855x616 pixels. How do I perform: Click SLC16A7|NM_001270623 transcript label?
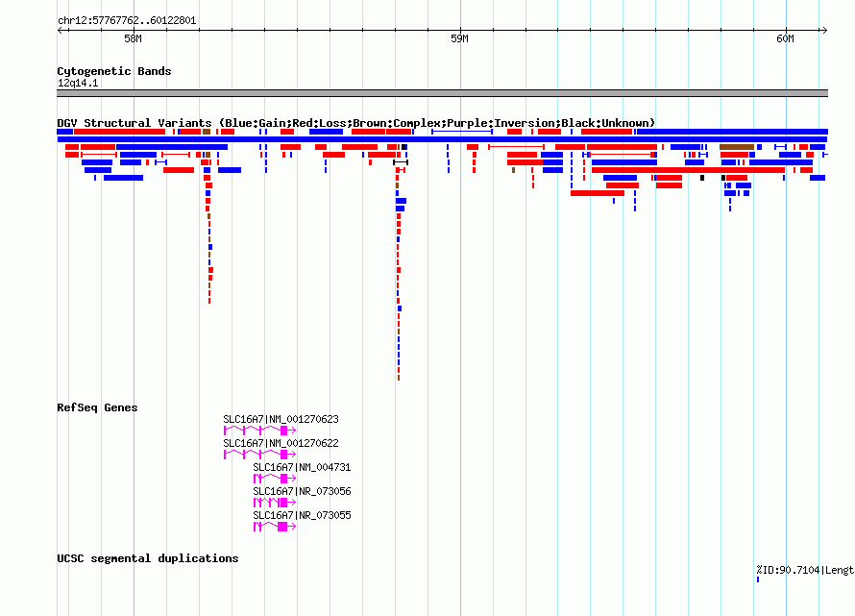[281, 419]
